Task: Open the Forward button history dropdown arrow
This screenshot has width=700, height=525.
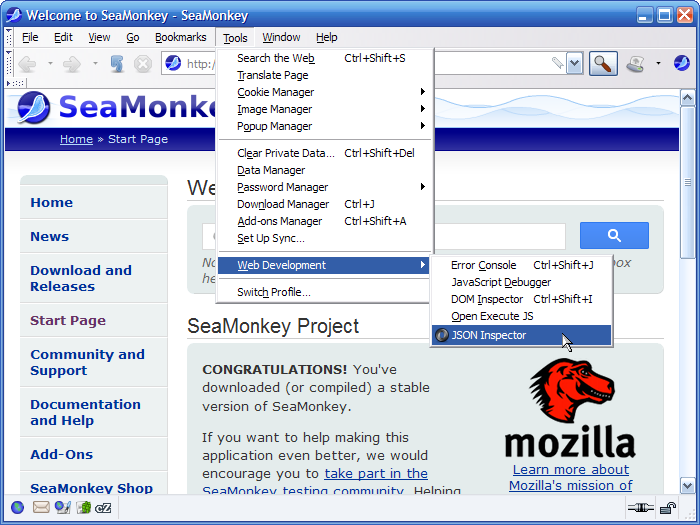Action: [95, 64]
